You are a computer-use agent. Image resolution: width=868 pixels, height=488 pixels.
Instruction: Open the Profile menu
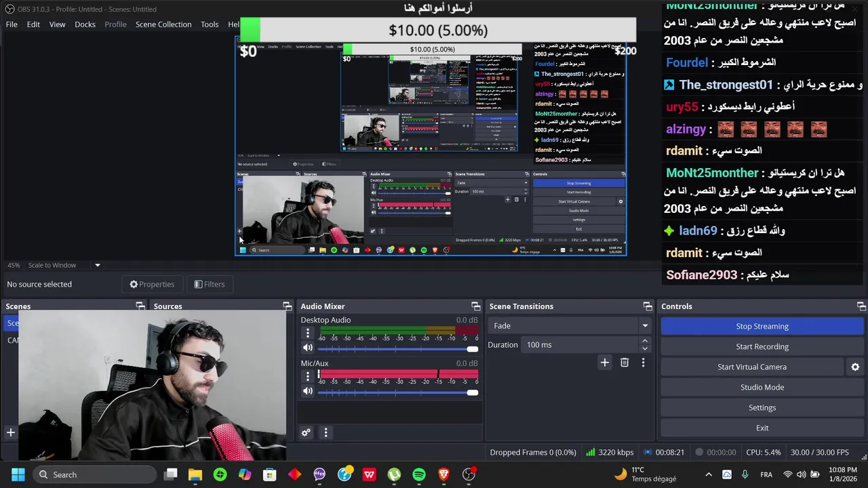click(115, 24)
